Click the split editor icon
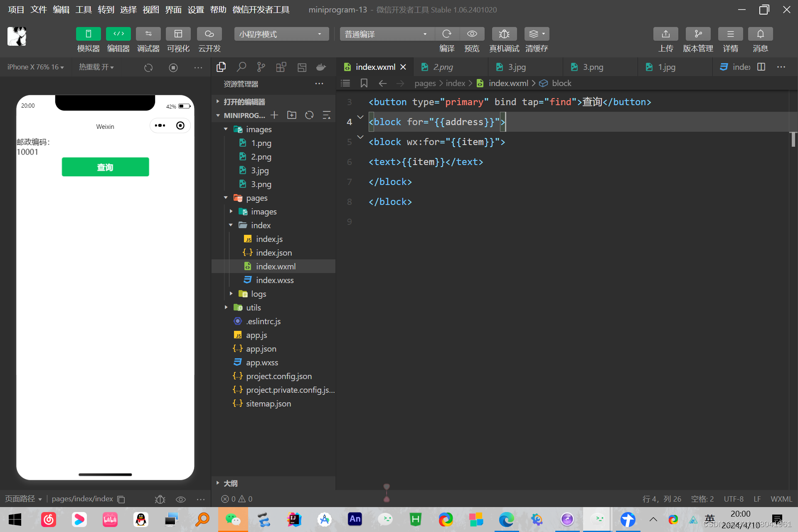Screen dimensions: 798x532 [x=761, y=67]
